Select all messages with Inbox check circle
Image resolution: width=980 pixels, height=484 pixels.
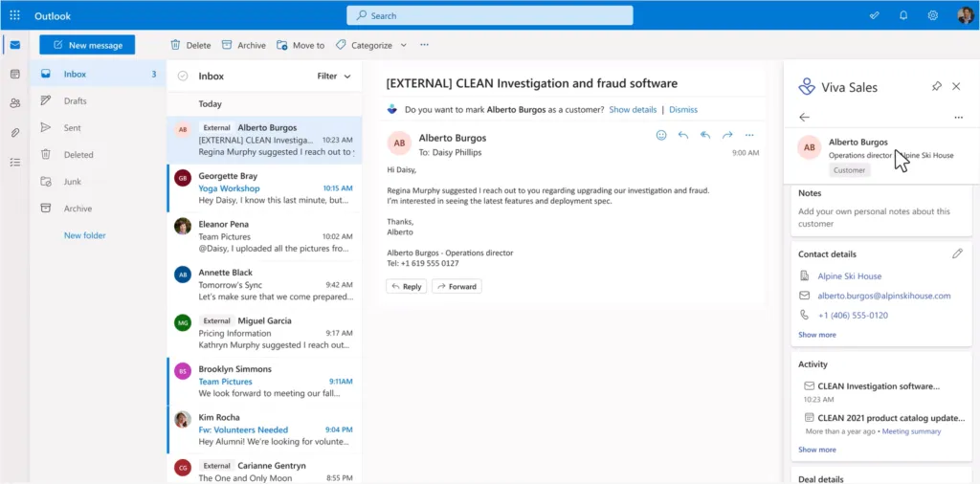(183, 76)
